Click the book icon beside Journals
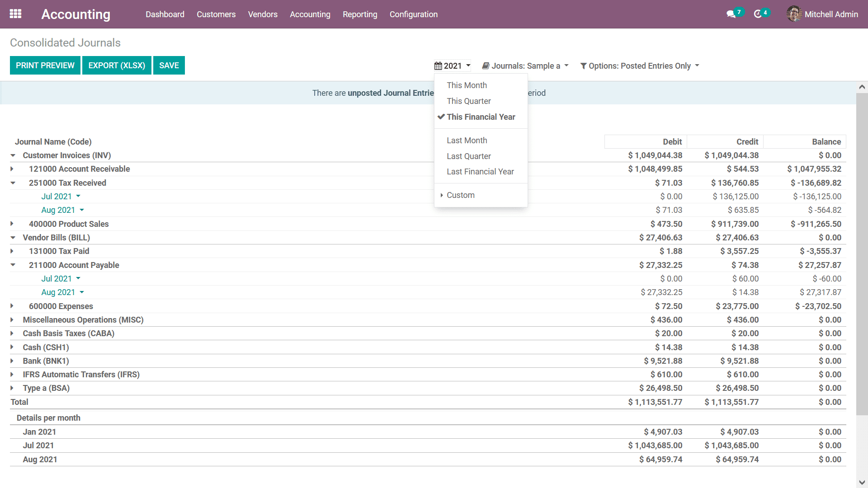The height and width of the screenshot is (488, 868). tap(486, 66)
